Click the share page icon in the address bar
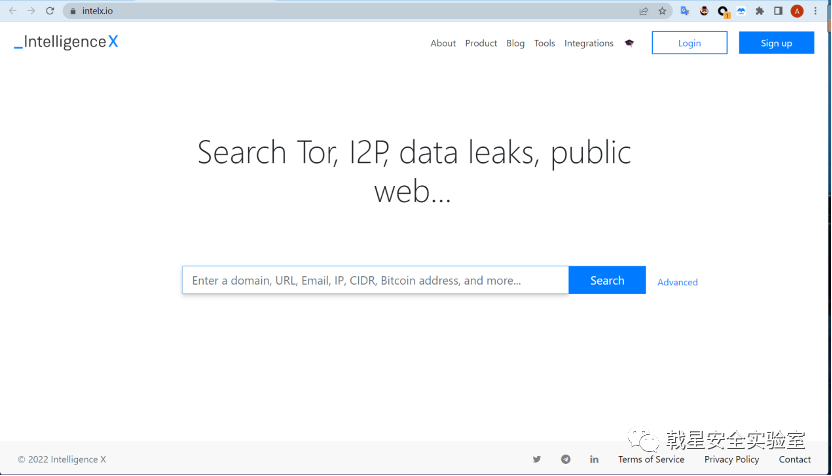 pyautogui.click(x=644, y=11)
